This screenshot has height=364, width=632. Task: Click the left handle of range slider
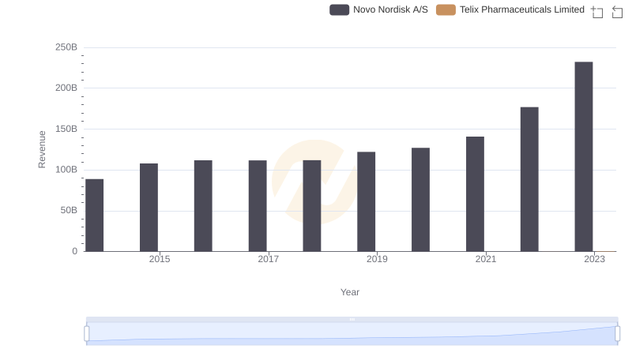tap(87, 334)
